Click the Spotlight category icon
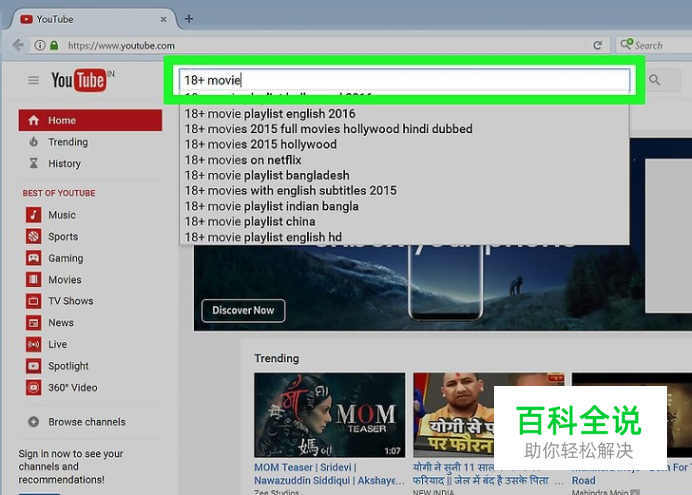The height and width of the screenshot is (495, 692). tap(34, 366)
